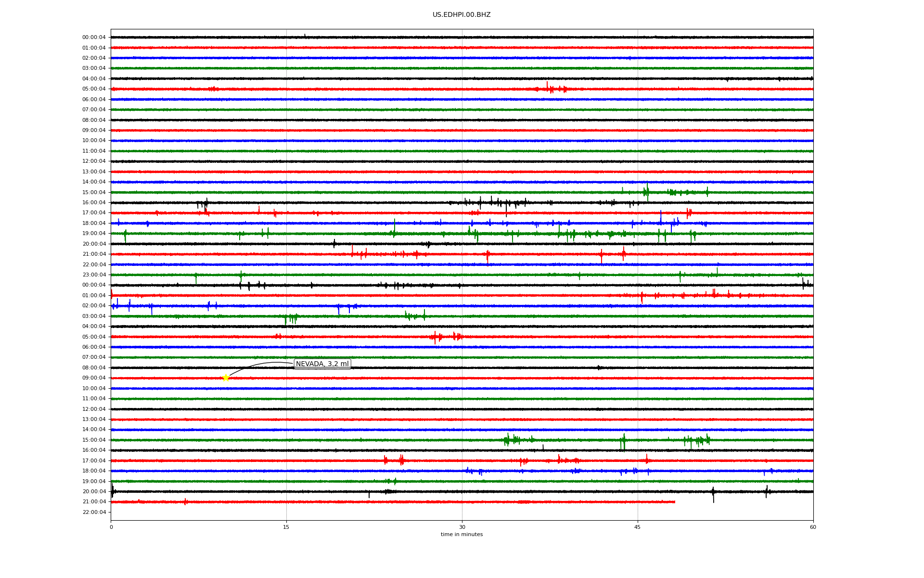Click the second 00:00:04 midnight row label
Image resolution: width=924 pixels, height=578 pixels.
click(94, 285)
